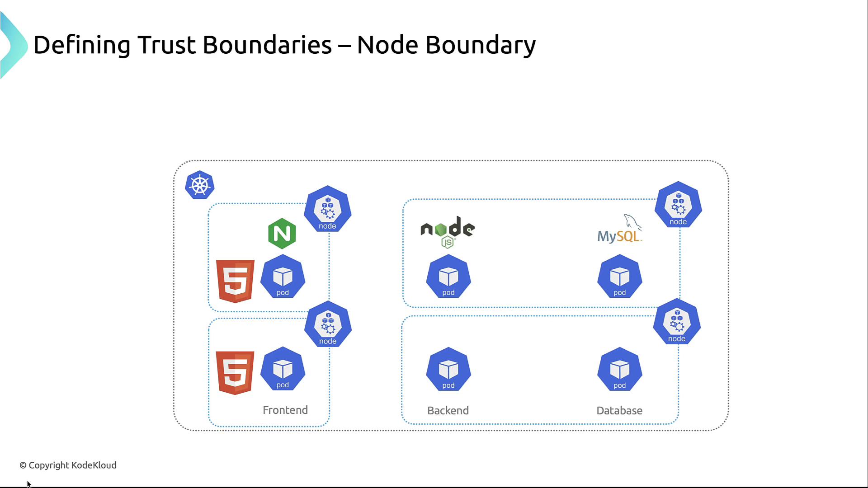Click the top-right node icon near MySQL
868x488 pixels.
click(678, 205)
